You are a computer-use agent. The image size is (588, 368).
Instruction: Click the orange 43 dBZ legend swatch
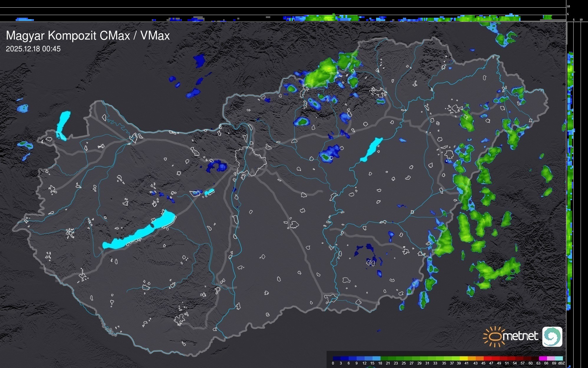[479, 358]
